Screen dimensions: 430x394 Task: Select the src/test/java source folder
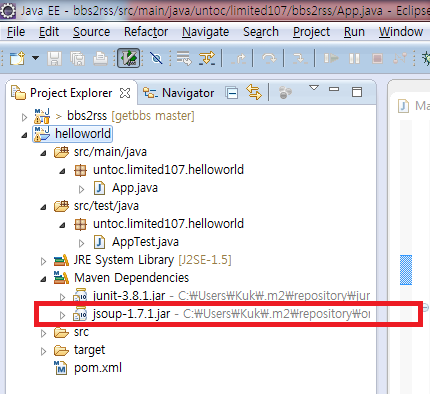96,206
